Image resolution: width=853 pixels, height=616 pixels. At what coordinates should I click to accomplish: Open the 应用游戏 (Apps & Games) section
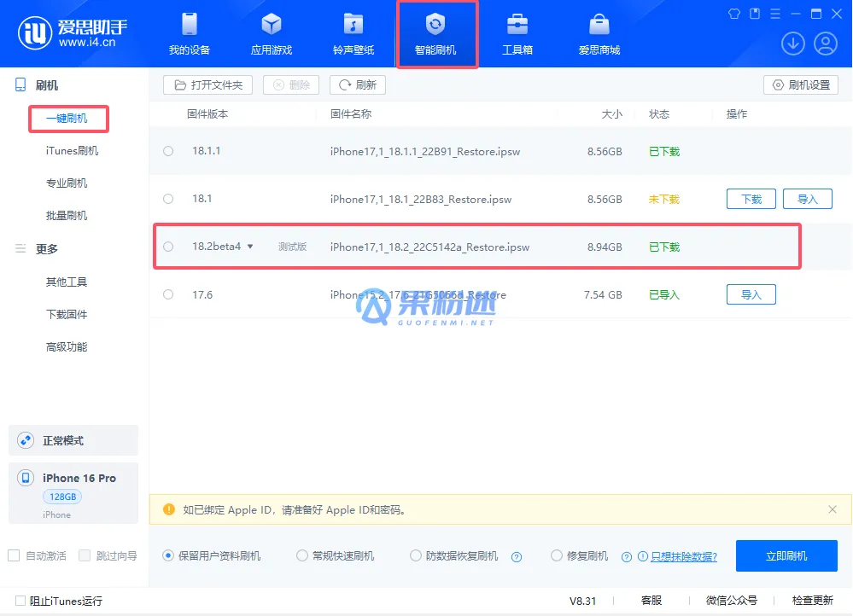click(271, 34)
